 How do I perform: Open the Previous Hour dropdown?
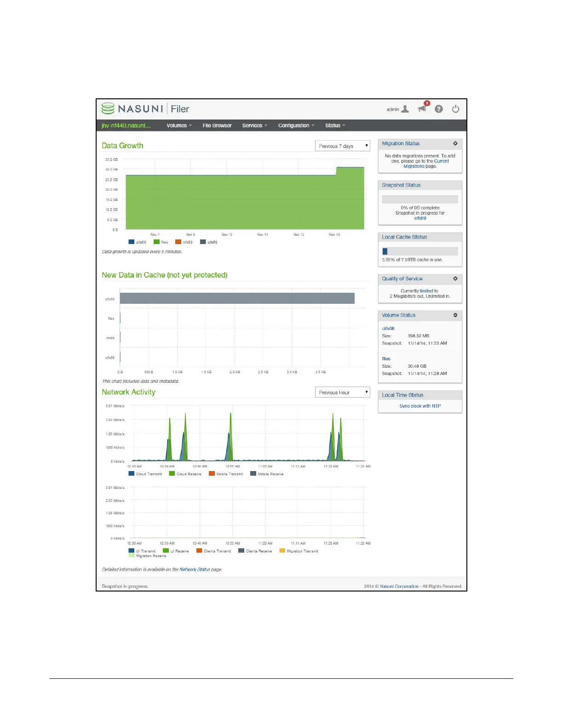(x=342, y=392)
